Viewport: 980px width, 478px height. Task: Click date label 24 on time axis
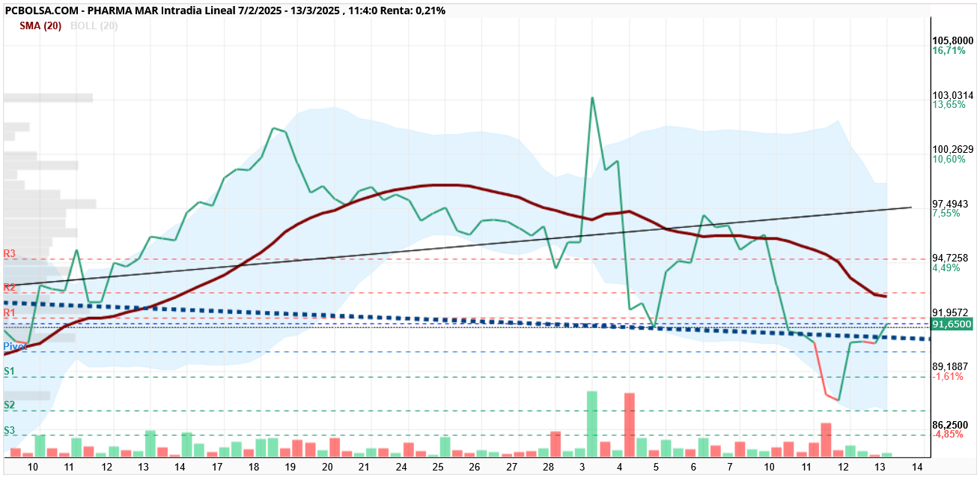tap(401, 466)
